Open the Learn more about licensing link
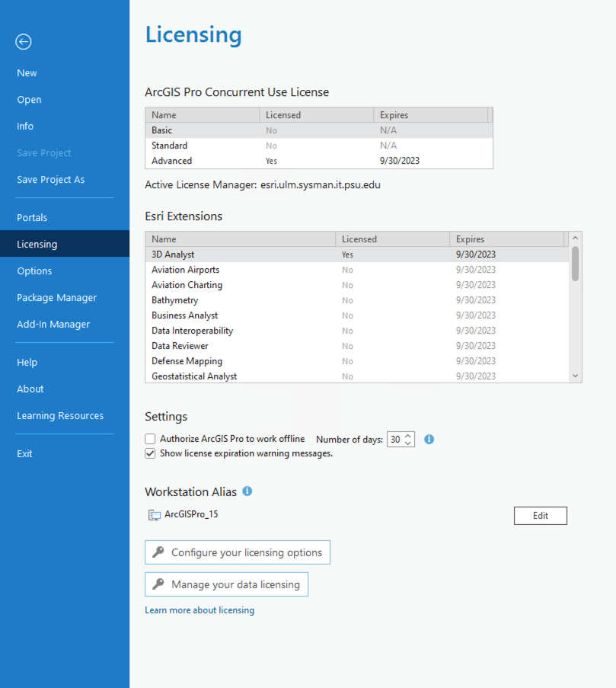 click(x=199, y=610)
